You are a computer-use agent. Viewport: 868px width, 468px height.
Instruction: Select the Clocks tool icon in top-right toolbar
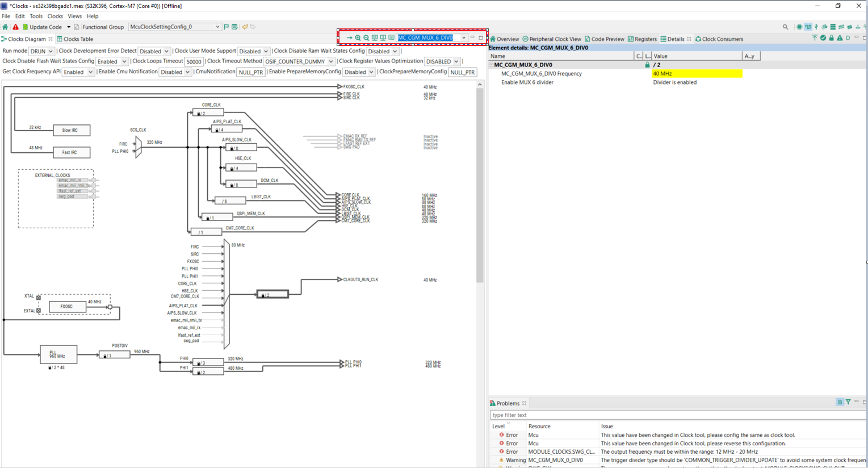click(808, 27)
